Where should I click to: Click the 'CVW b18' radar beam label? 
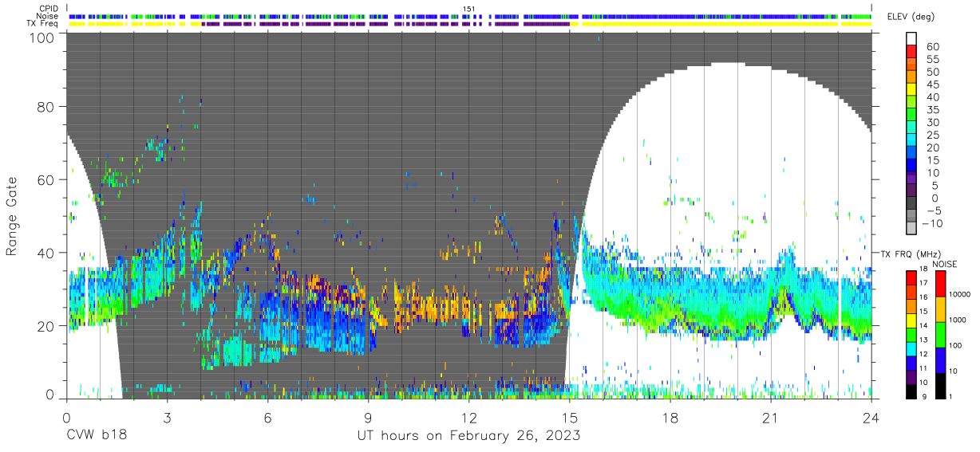(96, 436)
